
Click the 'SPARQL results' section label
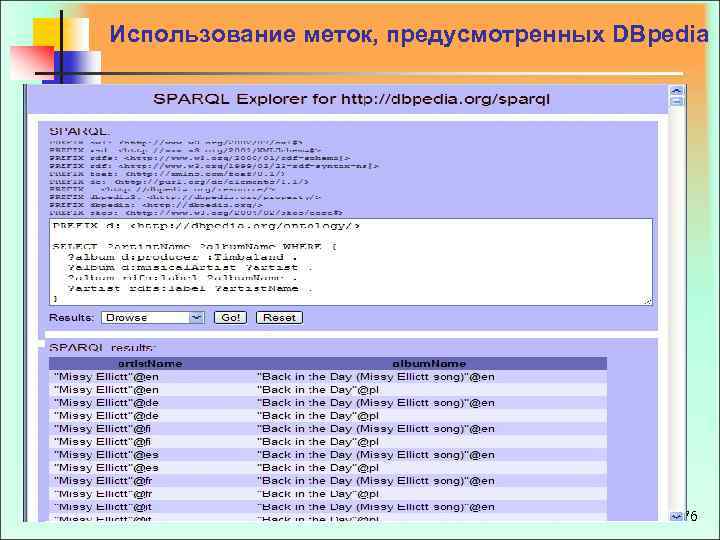102,348
